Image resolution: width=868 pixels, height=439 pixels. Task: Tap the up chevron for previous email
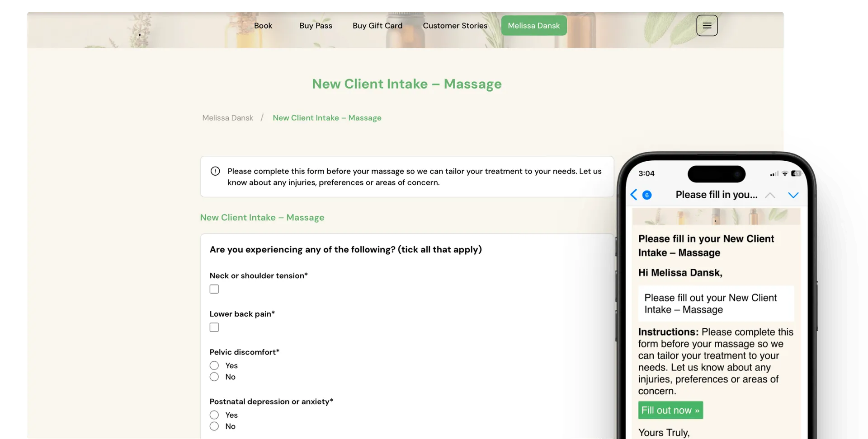pos(770,195)
